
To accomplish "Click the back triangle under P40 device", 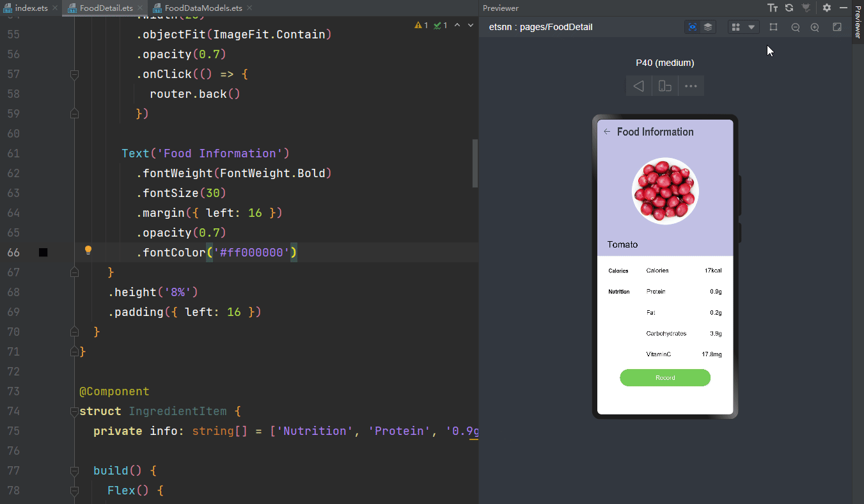I will (x=639, y=86).
